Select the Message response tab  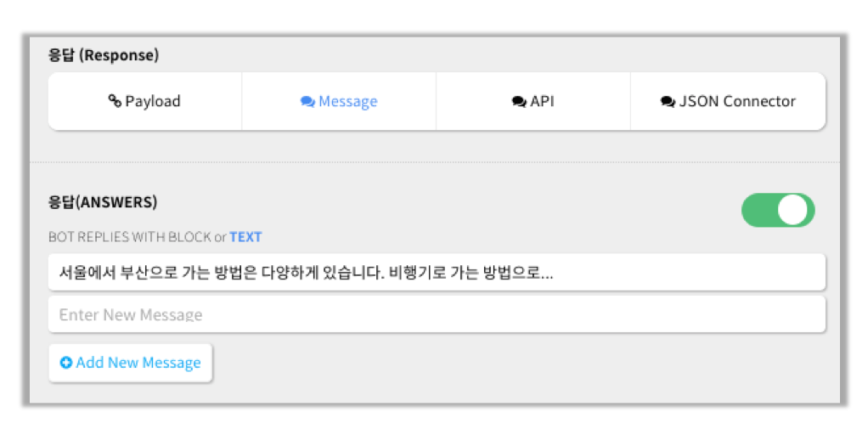coord(339,101)
